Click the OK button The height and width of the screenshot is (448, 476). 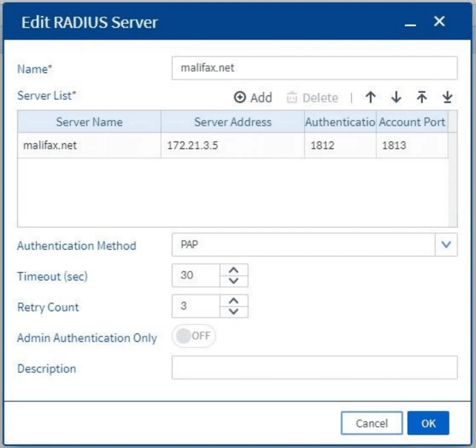point(428,423)
